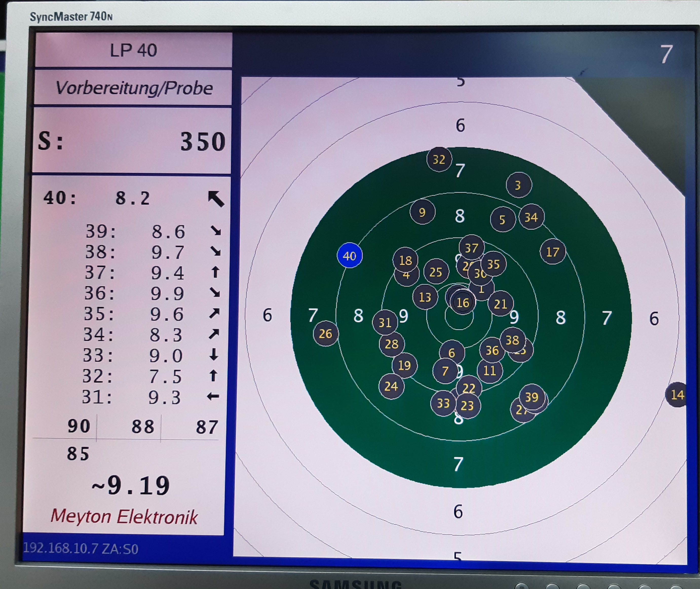This screenshot has height=589, width=700.
Task: Click the LP 40 discipline header
Action: tap(134, 50)
